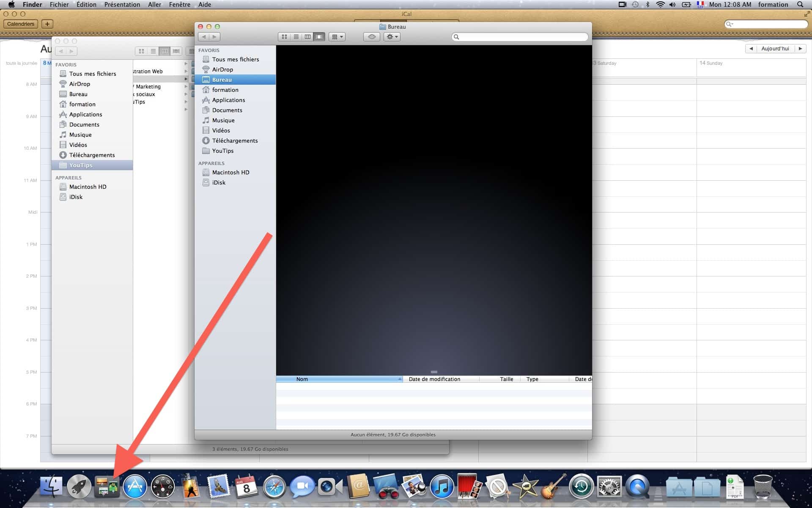This screenshot has height=508, width=812.
Task: Open Time Machine from the Dock
Action: tap(580, 487)
